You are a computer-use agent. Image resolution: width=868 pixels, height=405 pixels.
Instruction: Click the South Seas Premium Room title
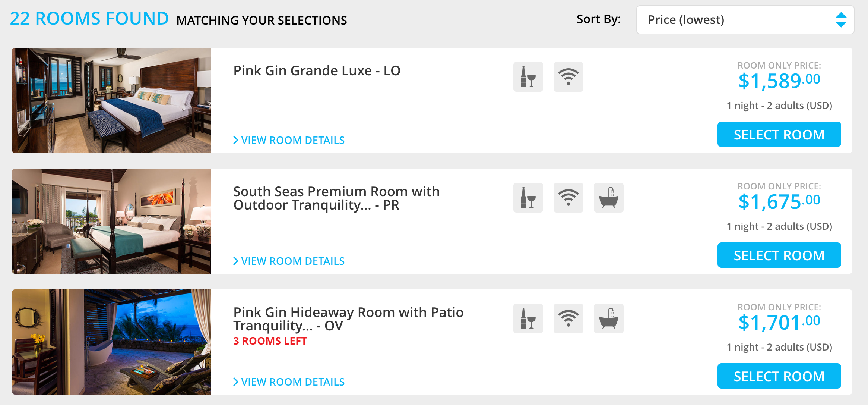coord(336,198)
